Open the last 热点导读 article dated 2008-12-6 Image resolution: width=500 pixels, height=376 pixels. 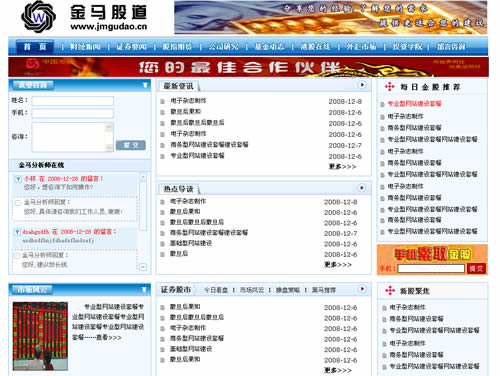(179, 254)
